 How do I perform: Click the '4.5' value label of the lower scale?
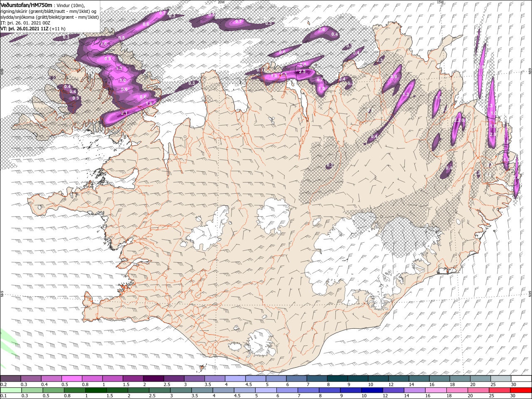tap(237, 396)
